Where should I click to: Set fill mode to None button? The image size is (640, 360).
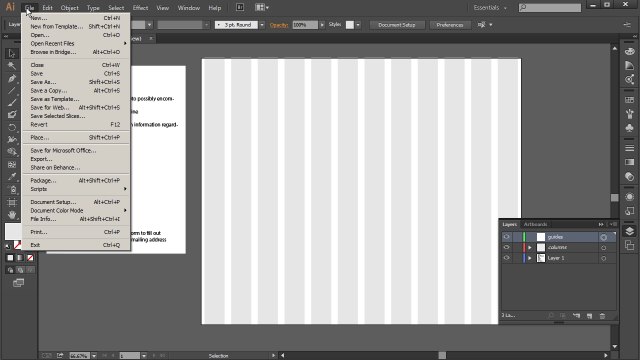pos(30,258)
